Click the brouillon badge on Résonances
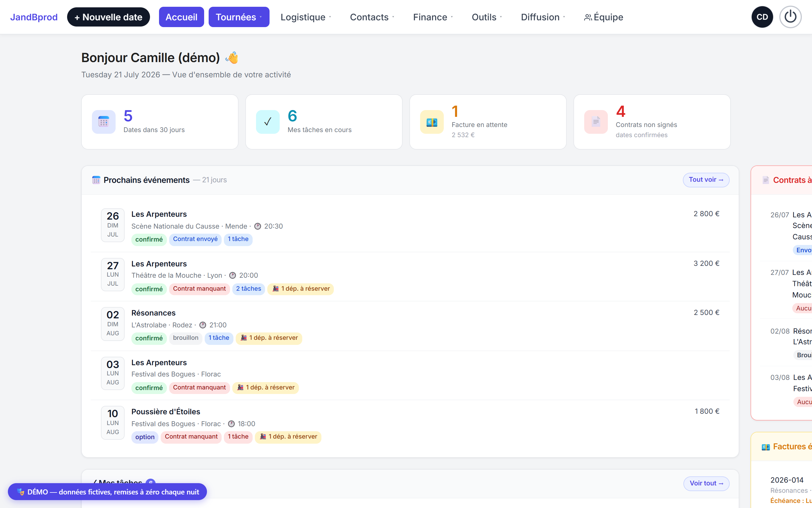Screen dimensions: 812x508 coord(186,338)
